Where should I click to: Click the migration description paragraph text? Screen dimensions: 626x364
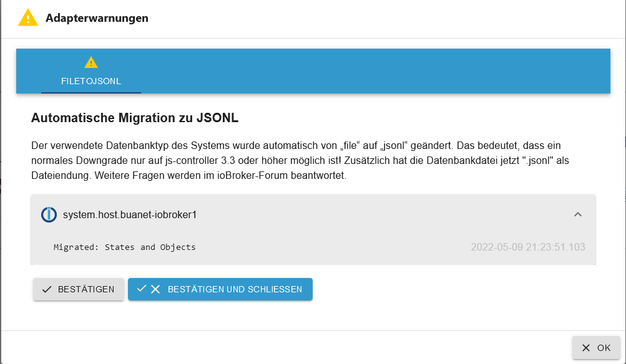[x=300, y=161]
